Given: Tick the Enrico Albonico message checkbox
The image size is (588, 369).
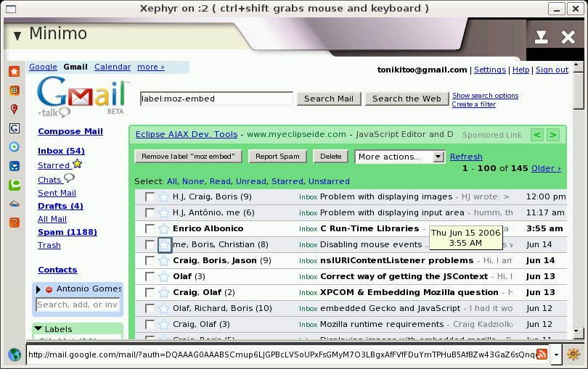Looking at the screenshot, I should (150, 228).
